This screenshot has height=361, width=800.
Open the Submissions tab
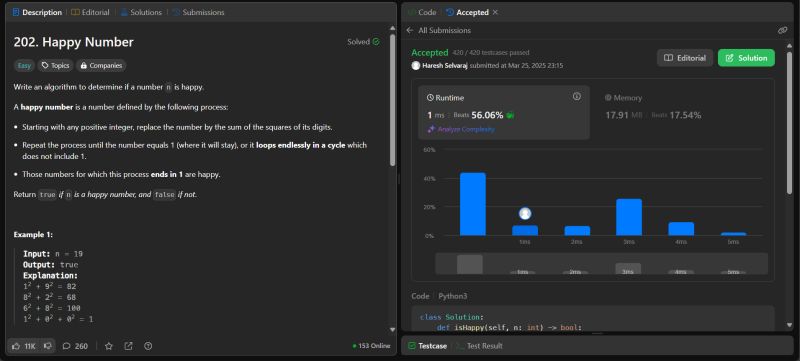click(198, 12)
